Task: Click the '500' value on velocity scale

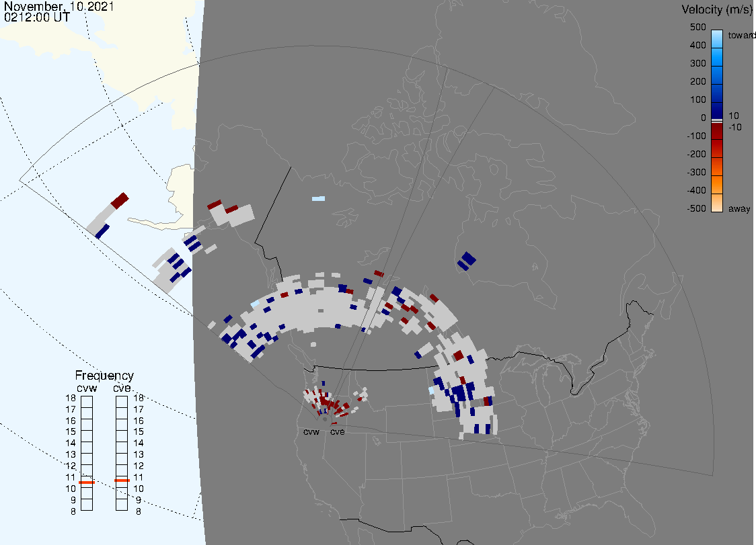Action: 697,27
